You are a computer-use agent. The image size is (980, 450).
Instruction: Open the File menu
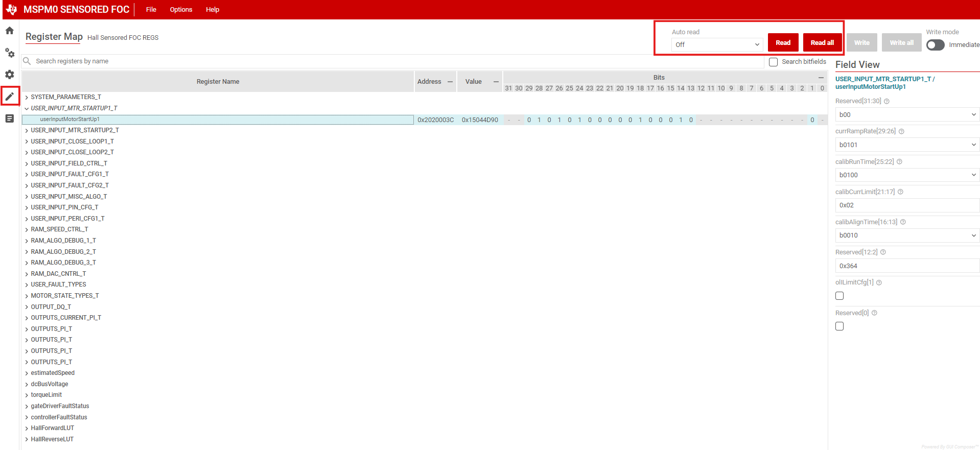pyautogui.click(x=151, y=10)
